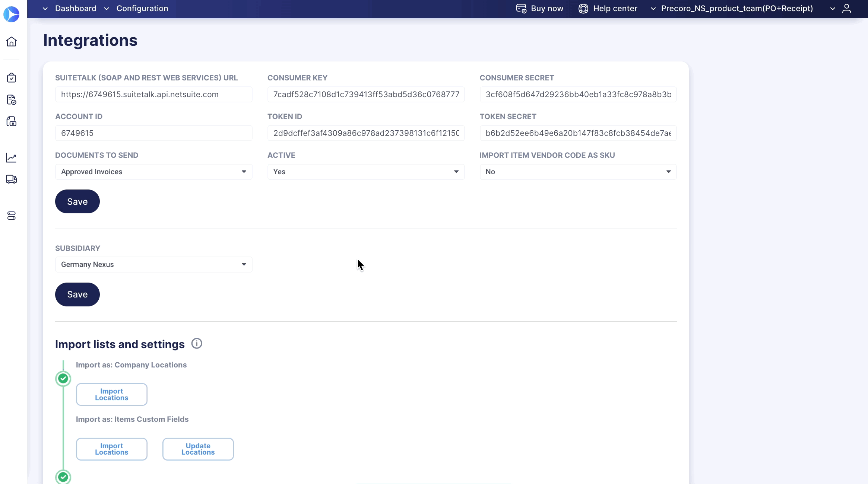Open the Help center link

pos(615,9)
